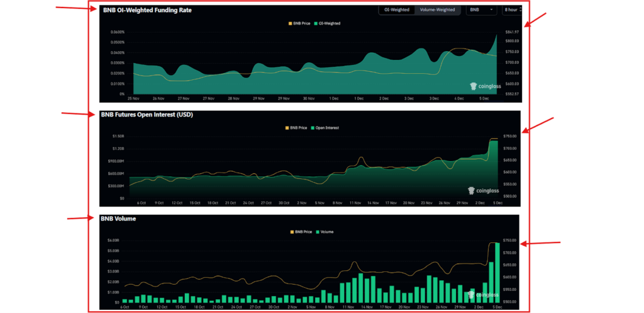Click the $800.00 price axis value
The width and height of the screenshot is (644, 313).
pos(512,41)
